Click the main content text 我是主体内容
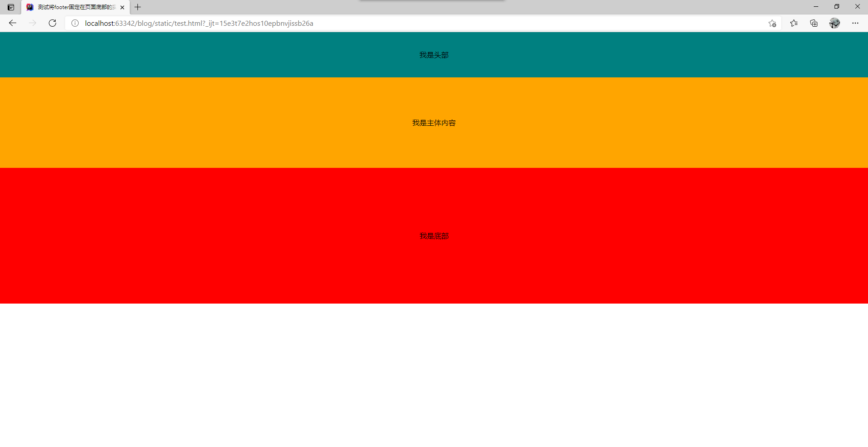Image resolution: width=868 pixels, height=447 pixels. coord(434,123)
